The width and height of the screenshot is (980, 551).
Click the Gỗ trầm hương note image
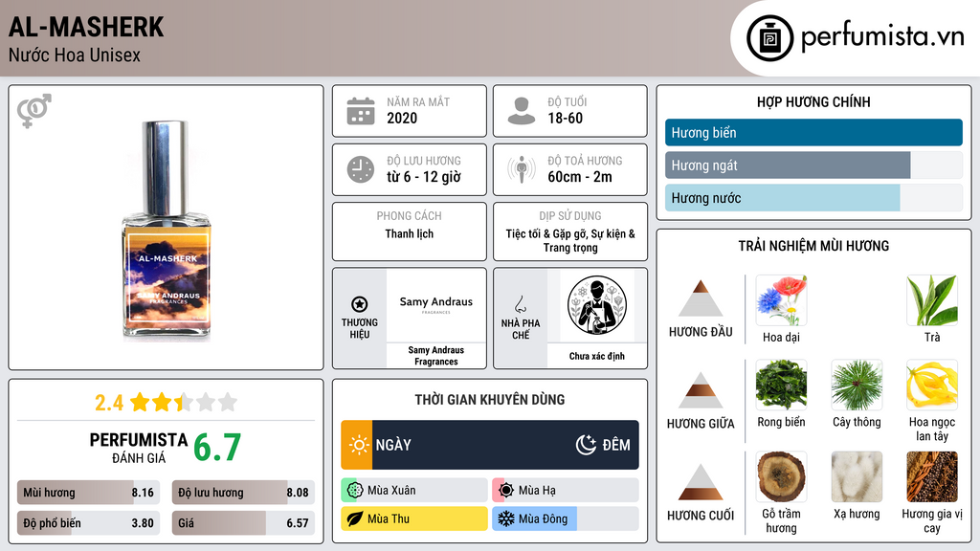[781, 476]
